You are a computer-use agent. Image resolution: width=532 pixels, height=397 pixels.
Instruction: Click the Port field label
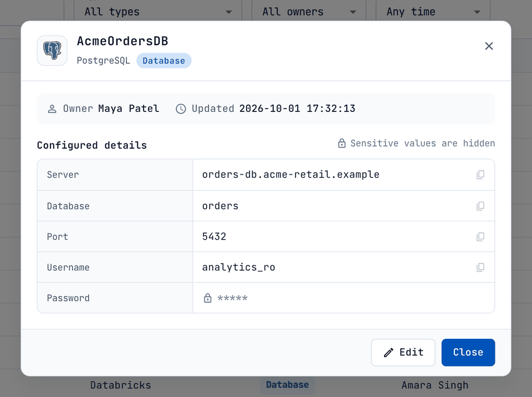coord(57,236)
